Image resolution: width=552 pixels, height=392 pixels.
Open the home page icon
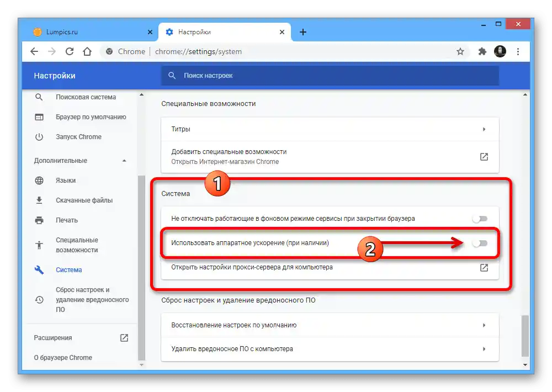(x=87, y=51)
